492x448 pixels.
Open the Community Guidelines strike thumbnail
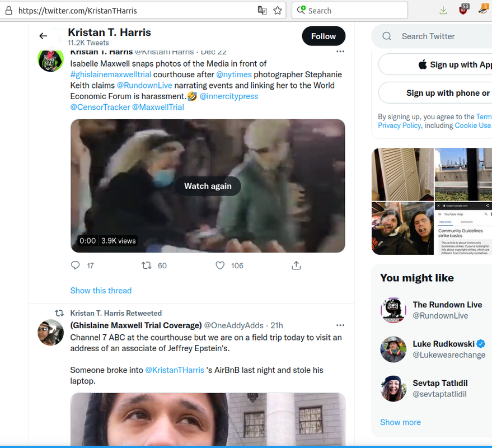[x=463, y=228]
